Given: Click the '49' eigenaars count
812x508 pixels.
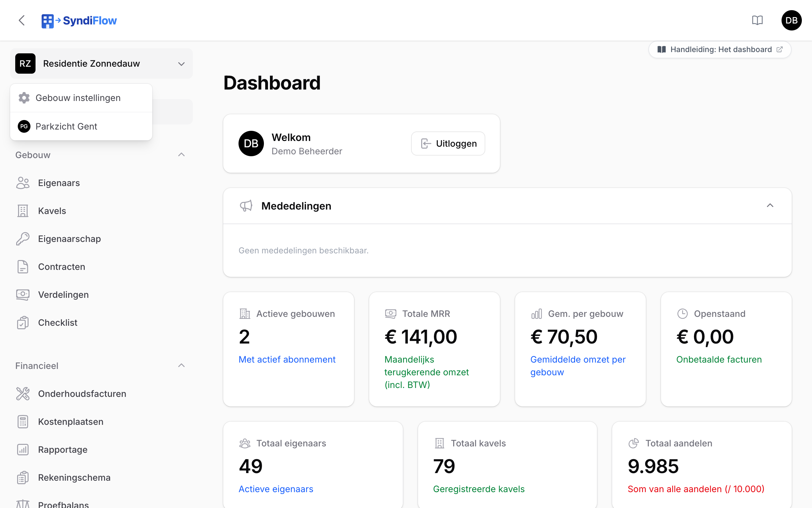Looking at the screenshot, I should tap(251, 466).
